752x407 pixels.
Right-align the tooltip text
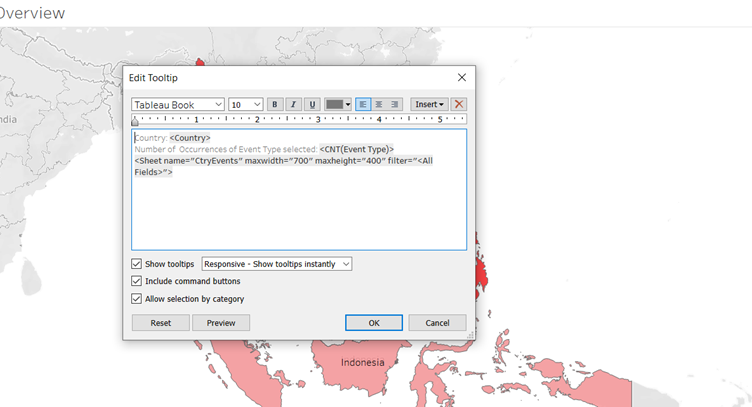[395, 104]
